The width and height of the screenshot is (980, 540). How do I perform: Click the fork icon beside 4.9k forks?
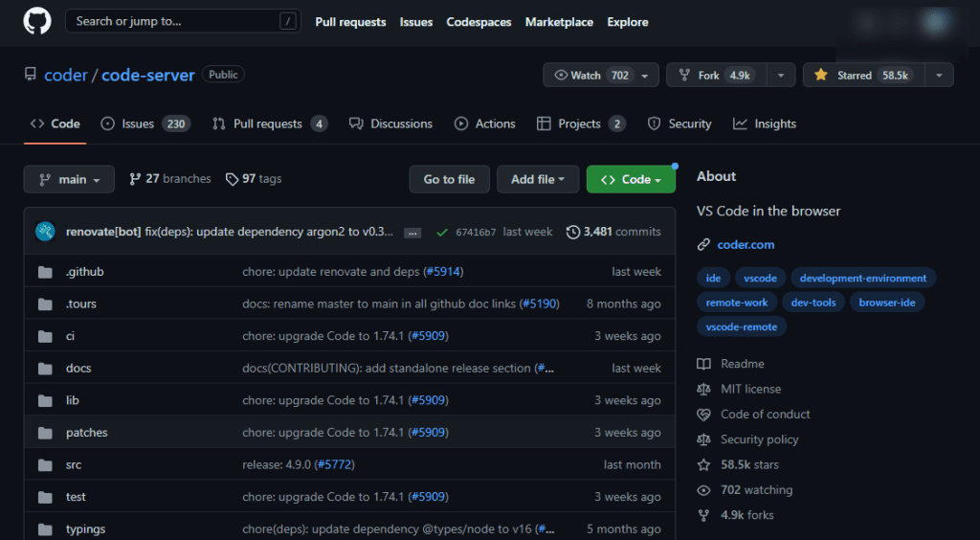click(x=703, y=516)
